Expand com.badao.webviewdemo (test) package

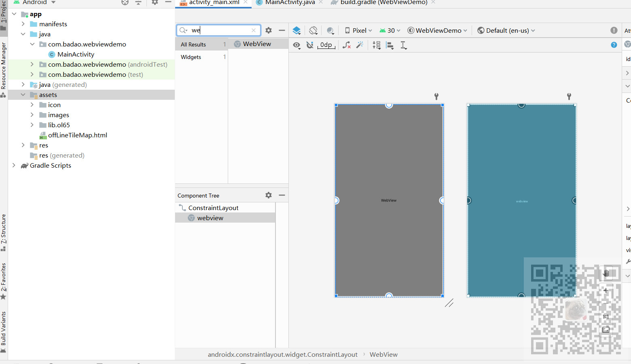tap(32, 74)
